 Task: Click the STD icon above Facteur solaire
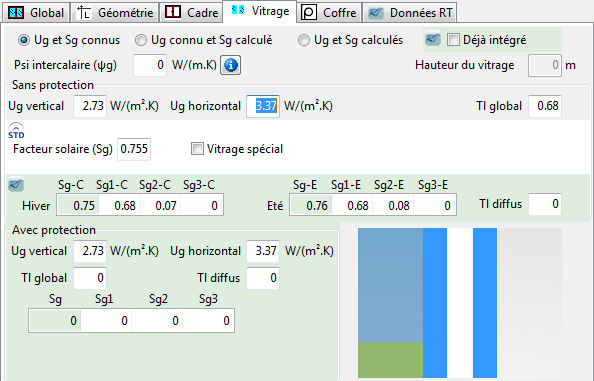pyautogui.click(x=16, y=131)
